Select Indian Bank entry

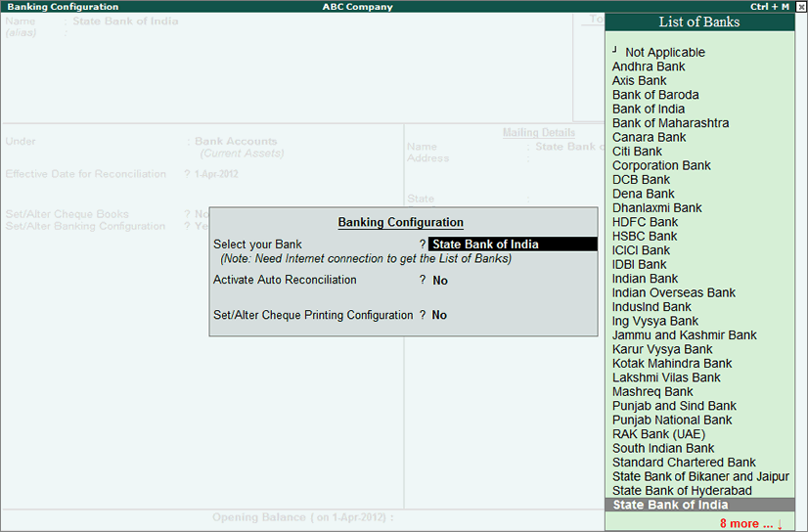(646, 279)
